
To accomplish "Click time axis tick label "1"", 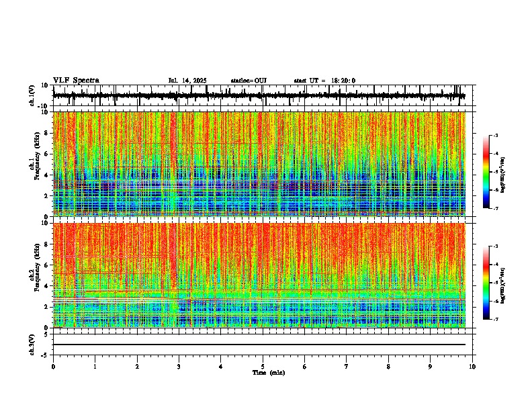I will [95, 367].
